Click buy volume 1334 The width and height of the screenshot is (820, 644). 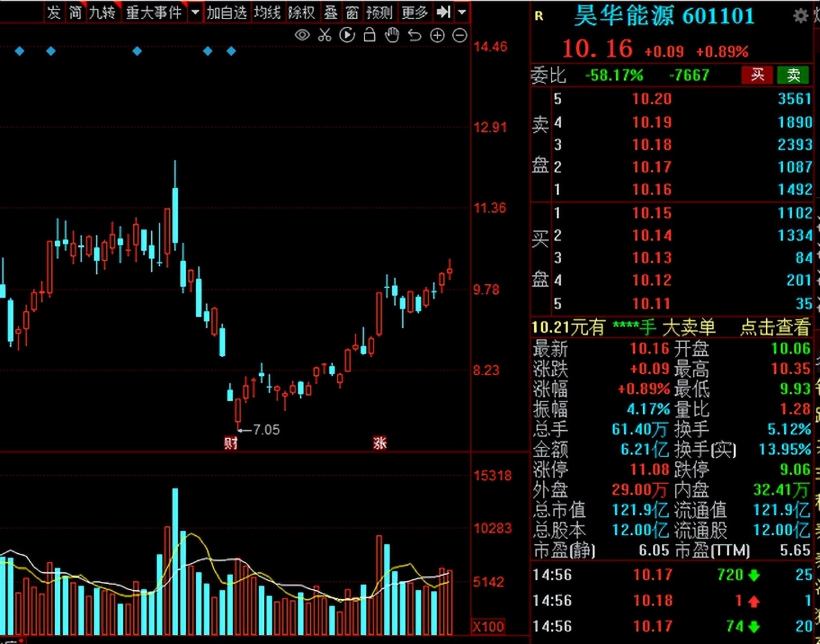click(795, 236)
